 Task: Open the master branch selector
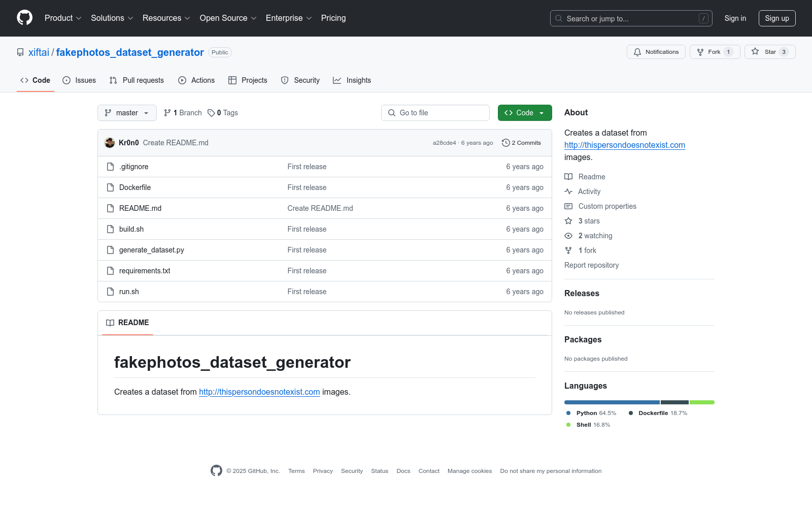click(x=127, y=113)
